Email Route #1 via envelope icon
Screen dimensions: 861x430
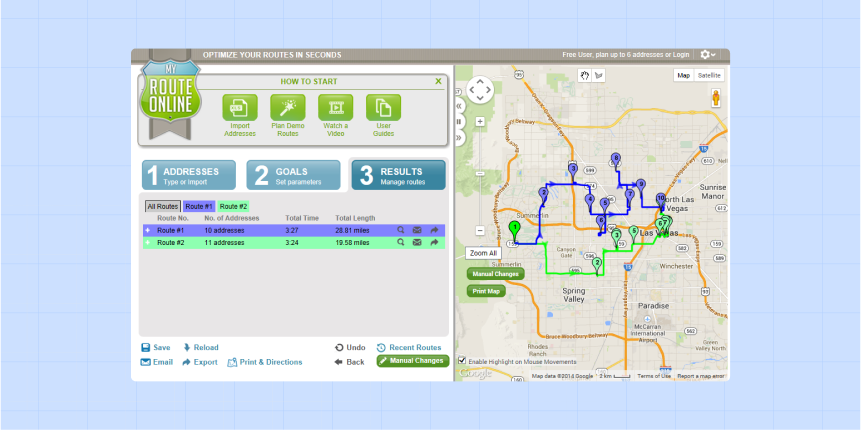(417, 230)
